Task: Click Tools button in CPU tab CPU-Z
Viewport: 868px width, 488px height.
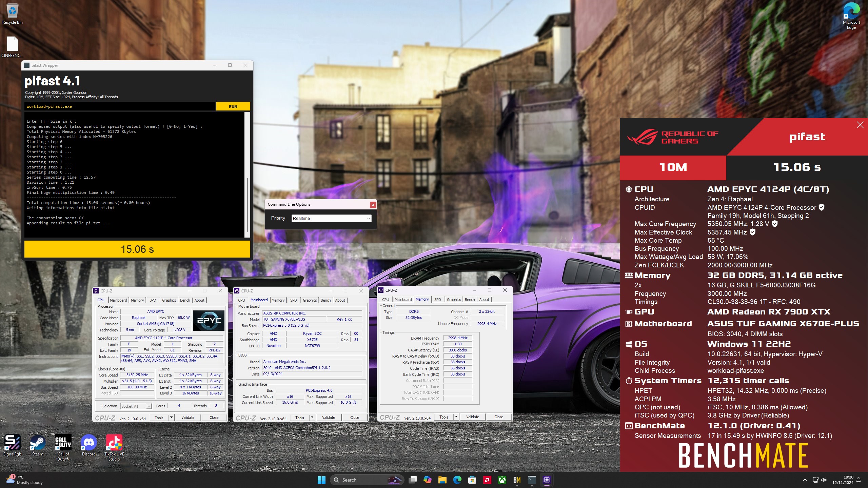Action: point(159,418)
